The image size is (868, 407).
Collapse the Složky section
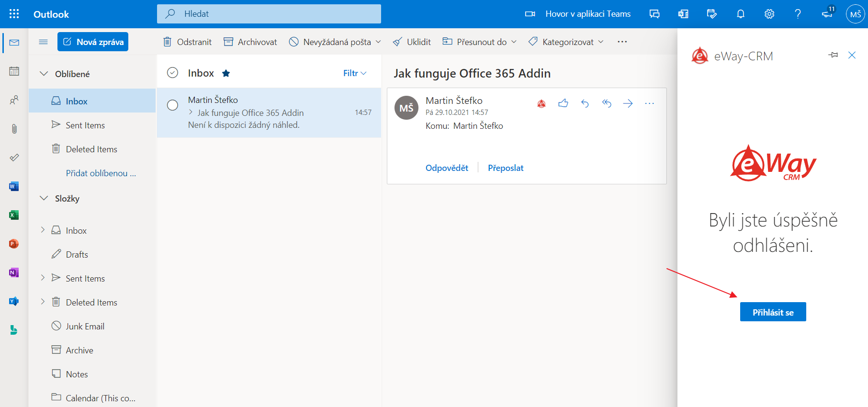[44, 198]
